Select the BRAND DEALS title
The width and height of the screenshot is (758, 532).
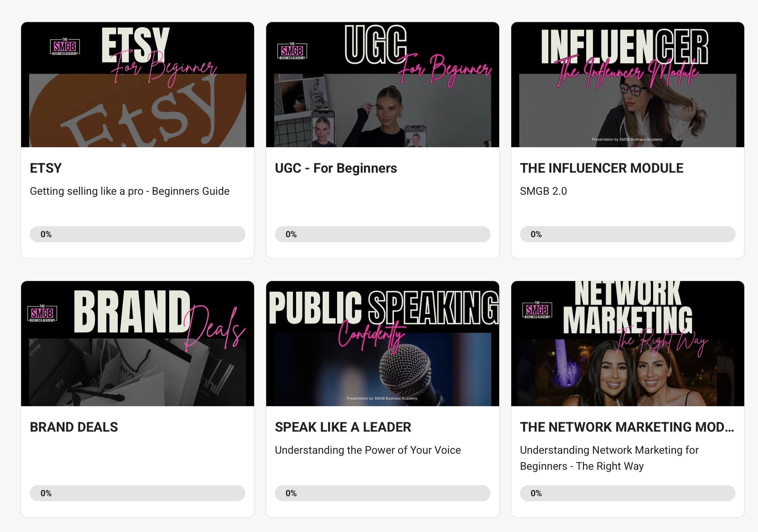click(x=74, y=427)
